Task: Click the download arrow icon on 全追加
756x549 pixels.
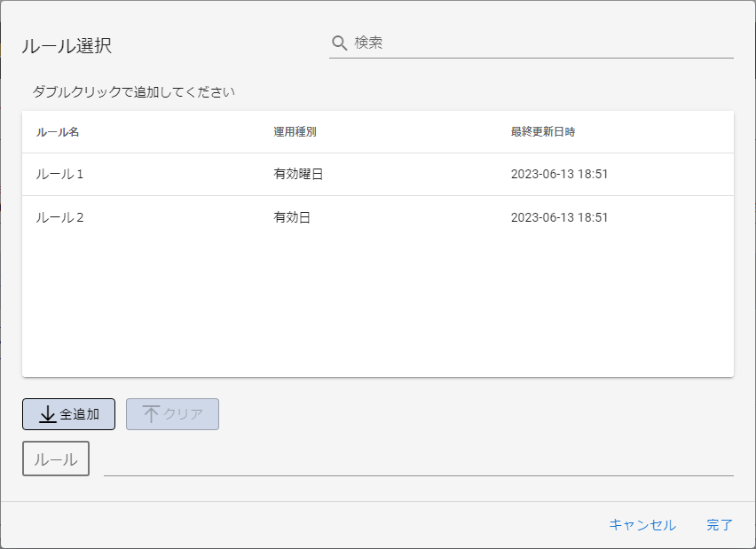Action: point(48,414)
